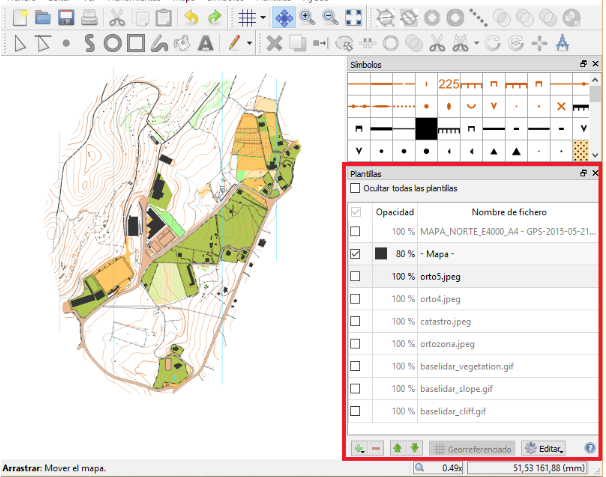The width and height of the screenshot is (606, 477).
Task: Open help for the Plantillas panel
Action: [x=589, y=449]
